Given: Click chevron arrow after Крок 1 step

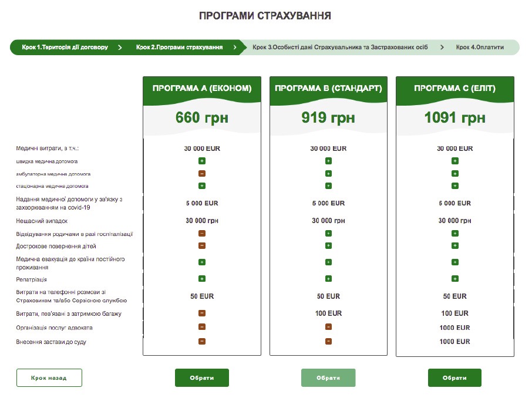Looking at the screenshot, I should point(120,48).
